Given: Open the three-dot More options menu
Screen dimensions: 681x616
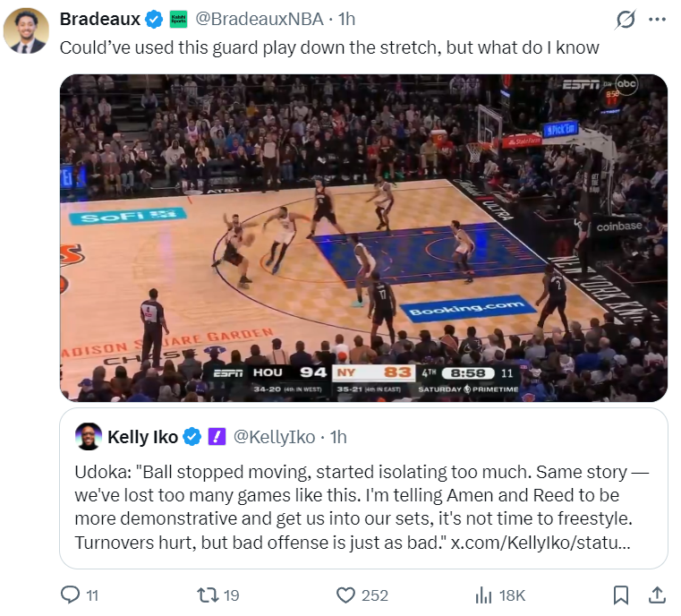Looking at the screenshot, I should 658,20.
